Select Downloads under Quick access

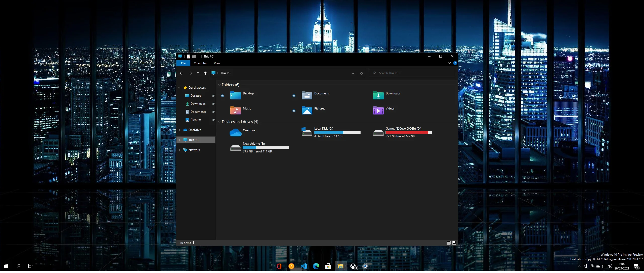198,104
